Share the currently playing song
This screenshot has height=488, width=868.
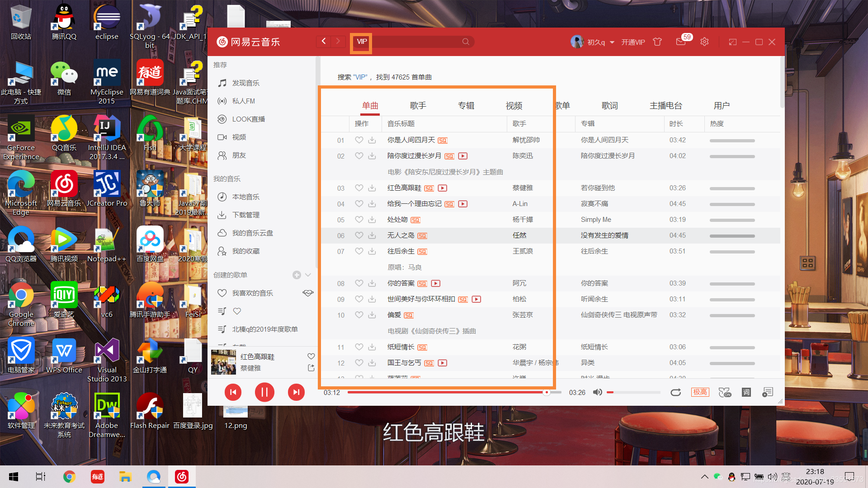(x=311, y=368)
